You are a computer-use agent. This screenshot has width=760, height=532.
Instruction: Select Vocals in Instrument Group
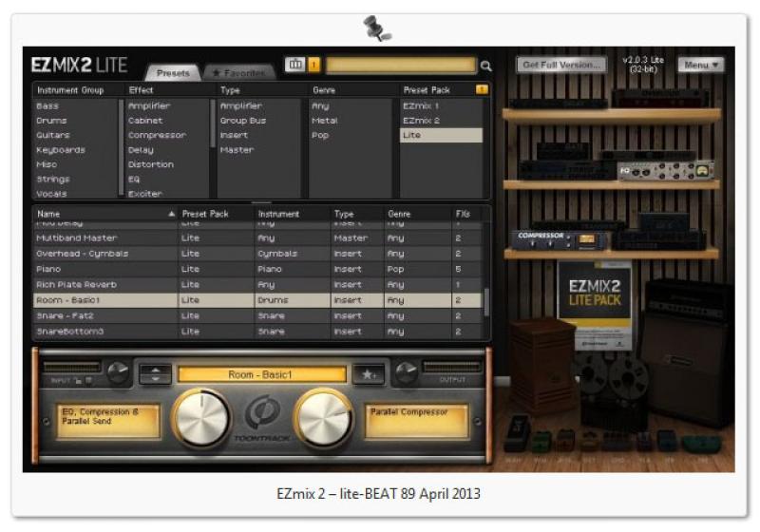click(51, 194)
